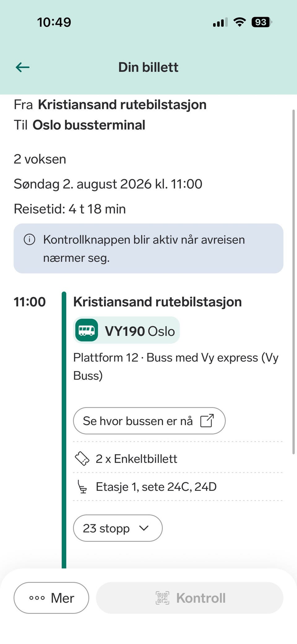Image resolution: width=297 pixels, height=644 pixels.
Task: Tap the seat icon beside Etasje 1
Action: pos(82,486)
